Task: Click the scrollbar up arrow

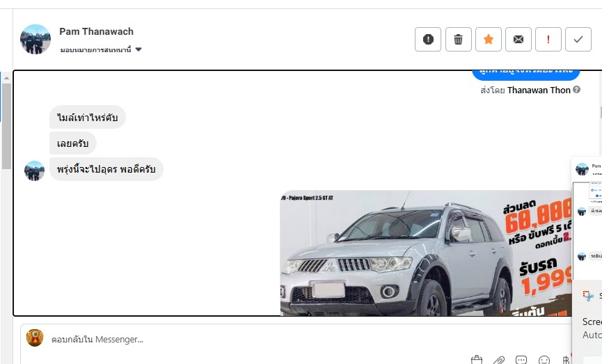Action: click(x=6, y=78)
